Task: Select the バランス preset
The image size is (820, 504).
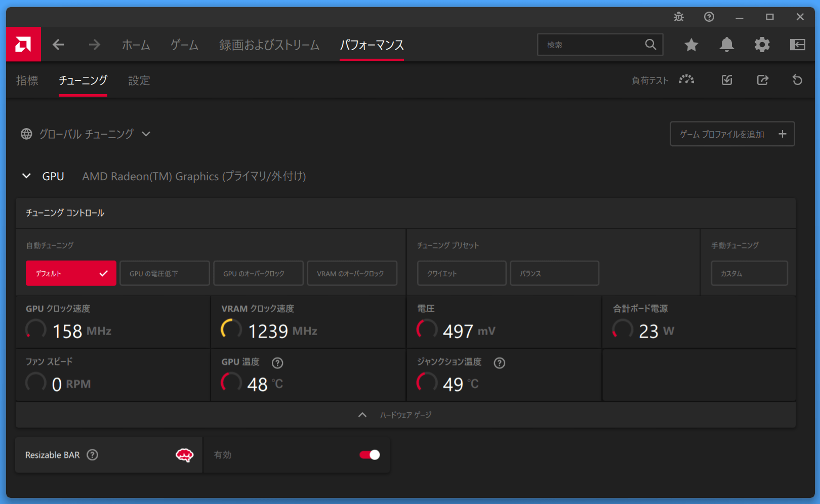Action: [x=554, y=273]
